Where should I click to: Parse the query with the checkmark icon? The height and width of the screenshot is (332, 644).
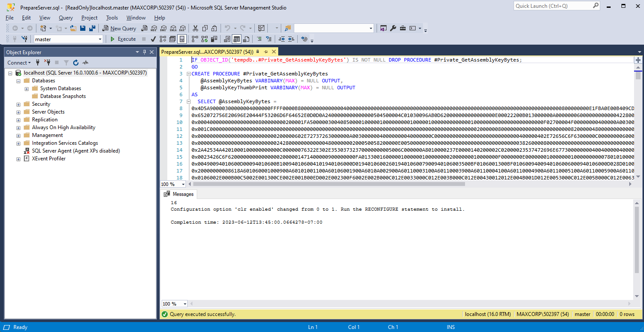pos(153,39)
